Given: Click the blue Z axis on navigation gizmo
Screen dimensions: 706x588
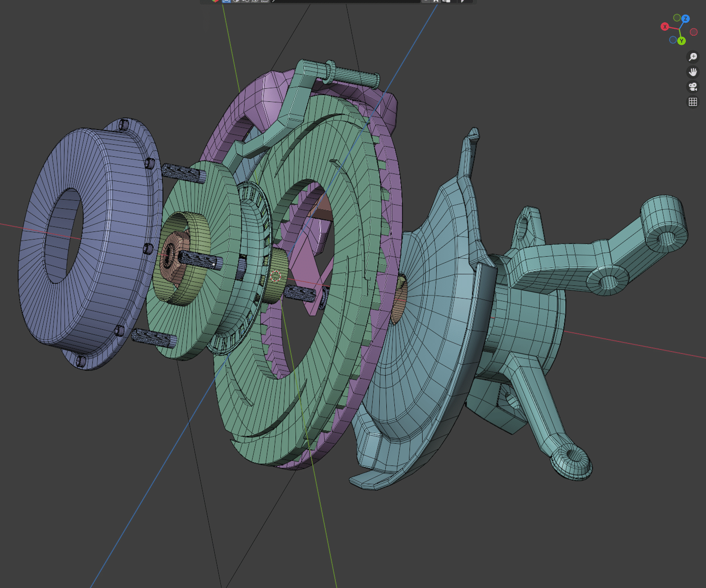Looking at the screenshot, I should (685, 19).
